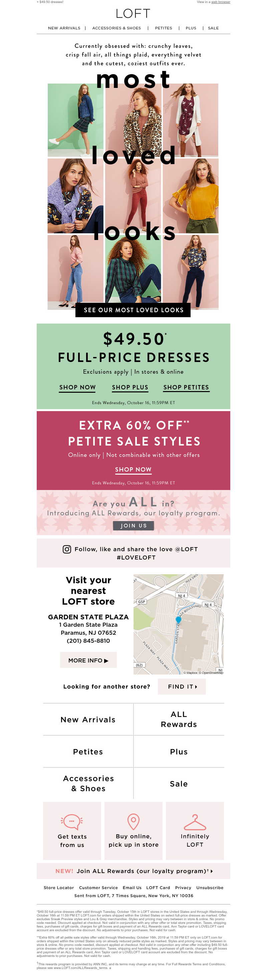The width and height of the screenshot is (267, 980).
Task: Click the LOFT logo at top
Action: (x=133, y=14)
